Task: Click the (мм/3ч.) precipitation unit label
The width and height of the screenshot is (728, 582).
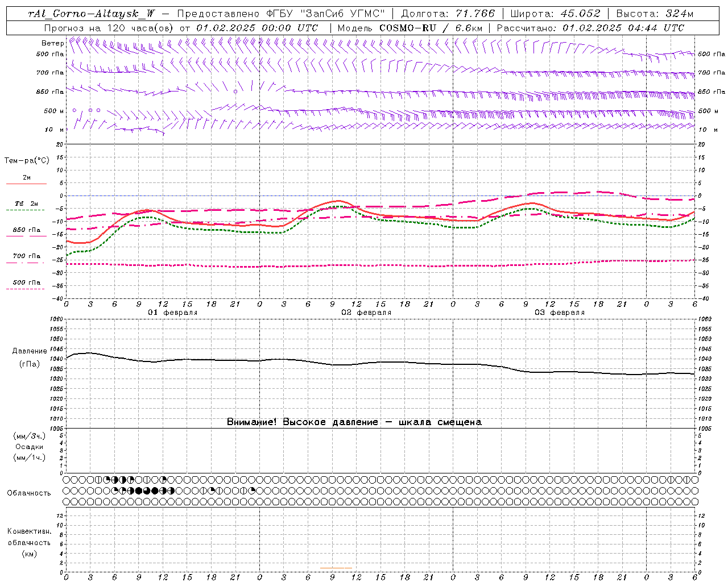Action: (30, 436)
